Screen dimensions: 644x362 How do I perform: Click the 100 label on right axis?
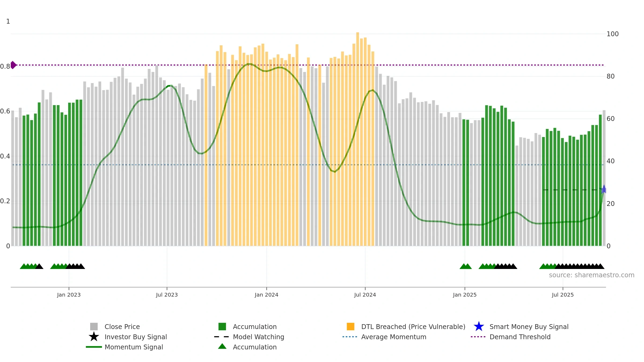tap(613, 34)
